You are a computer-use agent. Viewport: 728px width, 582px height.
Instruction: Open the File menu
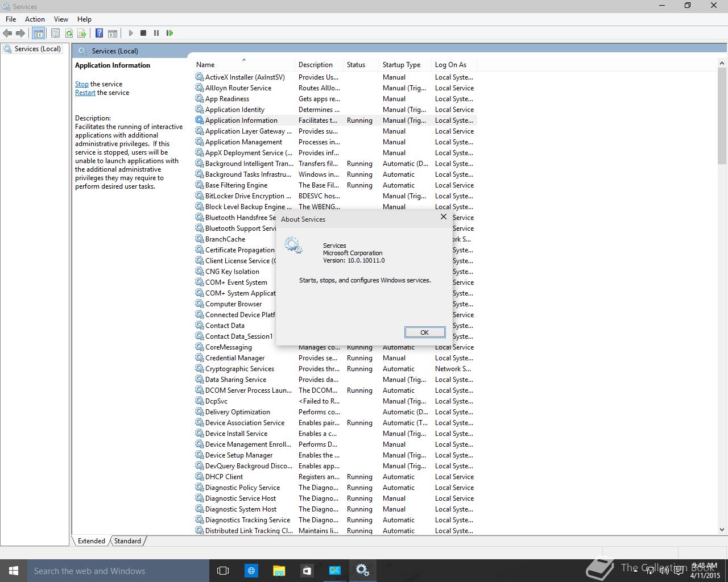tap(11, 19)
